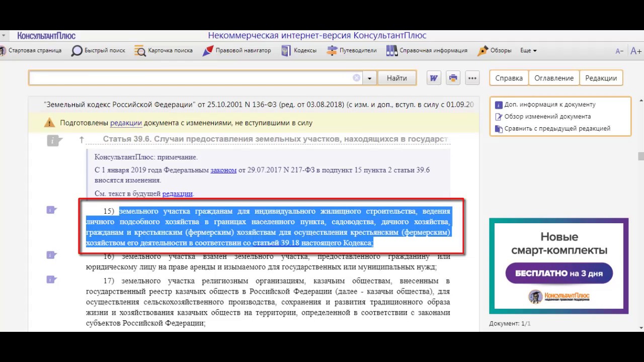Click the КонсультантПлюс logo
Viewport: 644px width, 362px height.
(x=46, y=36)
